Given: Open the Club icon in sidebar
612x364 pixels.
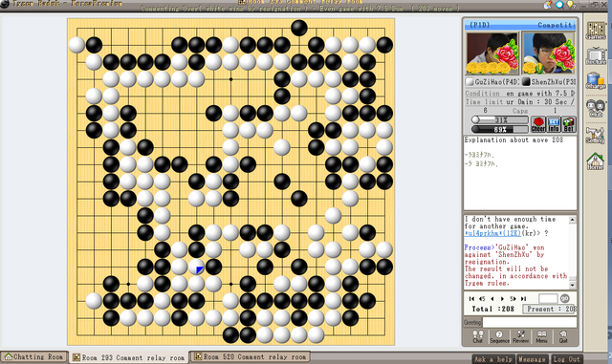Looking at the screenshot, I should point(596,108).
